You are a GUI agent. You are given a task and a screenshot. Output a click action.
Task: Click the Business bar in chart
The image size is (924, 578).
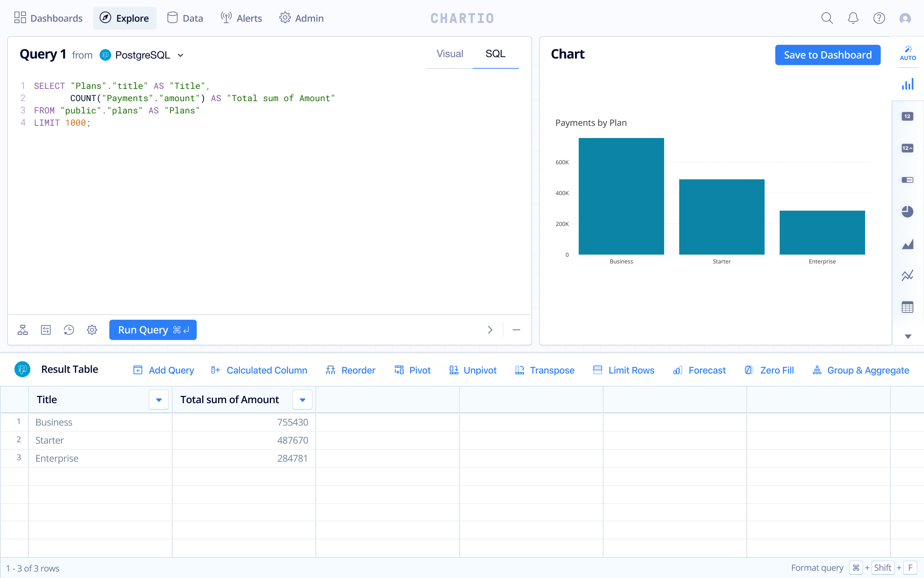click(621, 196)
